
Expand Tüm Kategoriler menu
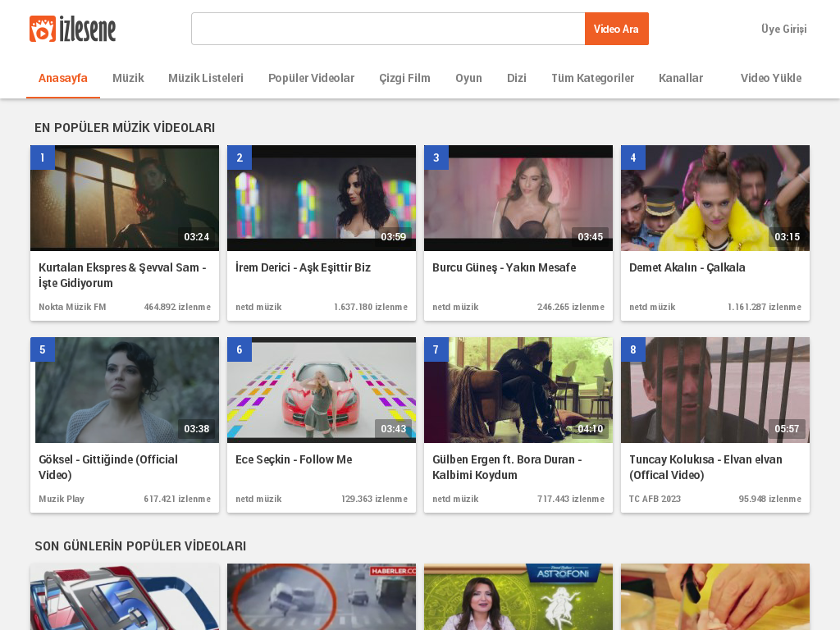coord(592,78)
